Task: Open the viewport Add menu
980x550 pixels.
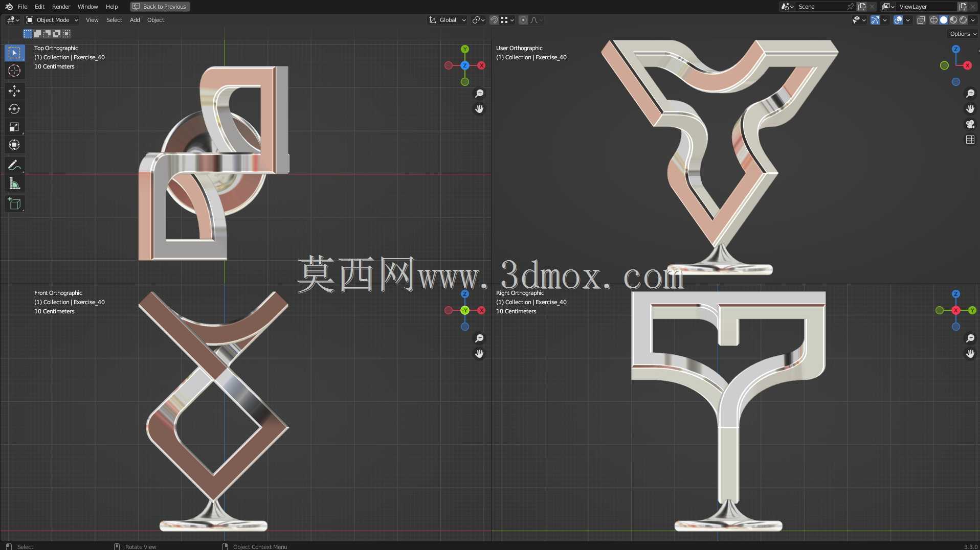Action: point(135,20)
